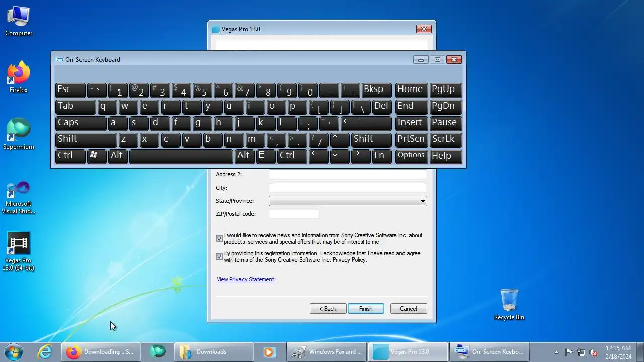The image size is (644, 362).
Task: Launch Firefox from the desktop shortcut
Action: tap(19, 77)
